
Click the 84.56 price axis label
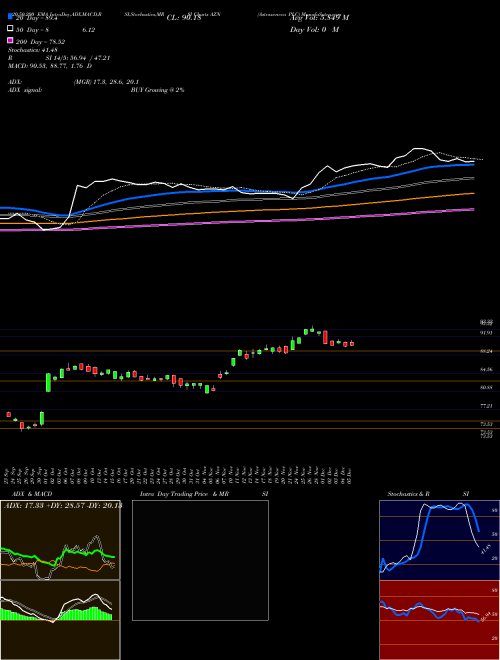tap(487, 369)
